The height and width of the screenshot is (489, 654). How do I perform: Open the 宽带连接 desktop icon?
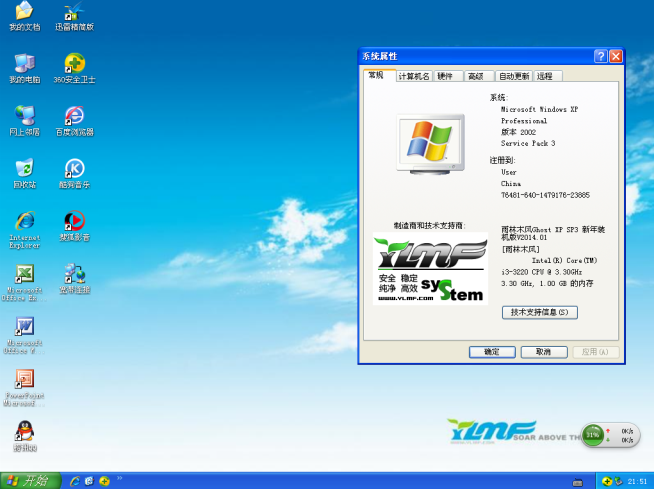[75, 279]
